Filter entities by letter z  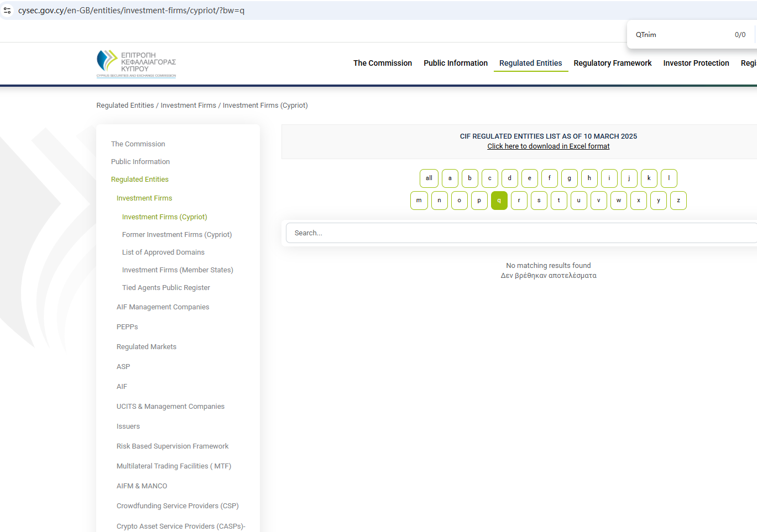point(678,201)
